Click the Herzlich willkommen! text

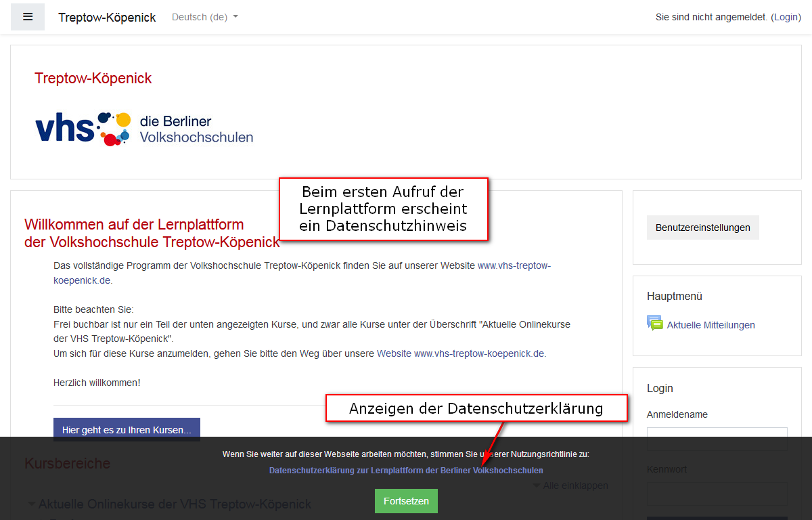tap(97, 383)
